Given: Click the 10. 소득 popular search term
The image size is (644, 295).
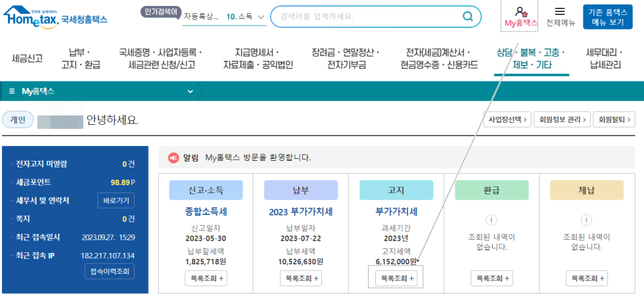Looking at the screenshot, I should click(x=239, y=17).
